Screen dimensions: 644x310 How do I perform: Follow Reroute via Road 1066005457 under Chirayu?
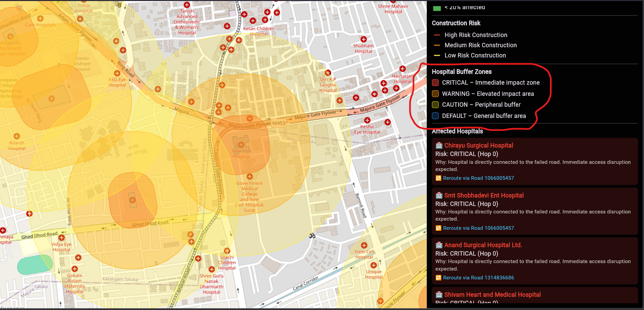pyautogui.click(x=478, y=178)
